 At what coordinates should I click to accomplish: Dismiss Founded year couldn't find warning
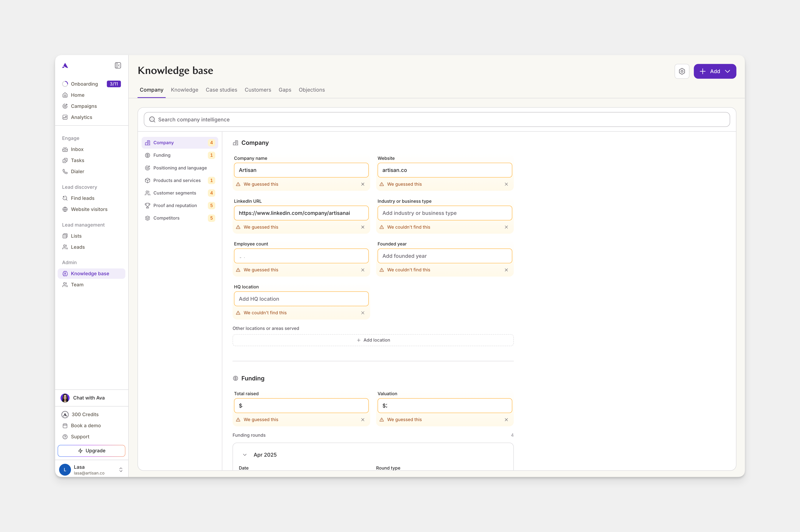(506, 270)
